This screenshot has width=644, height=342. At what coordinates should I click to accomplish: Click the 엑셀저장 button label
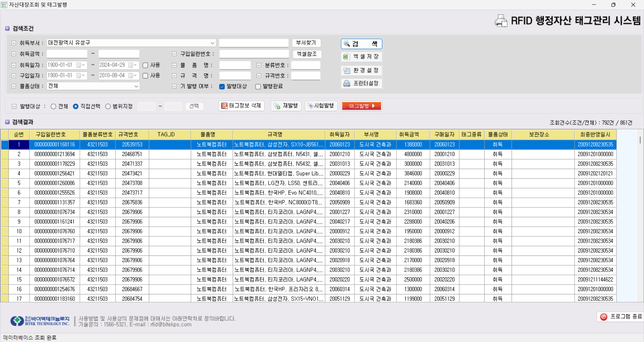[x=366, y=57]
